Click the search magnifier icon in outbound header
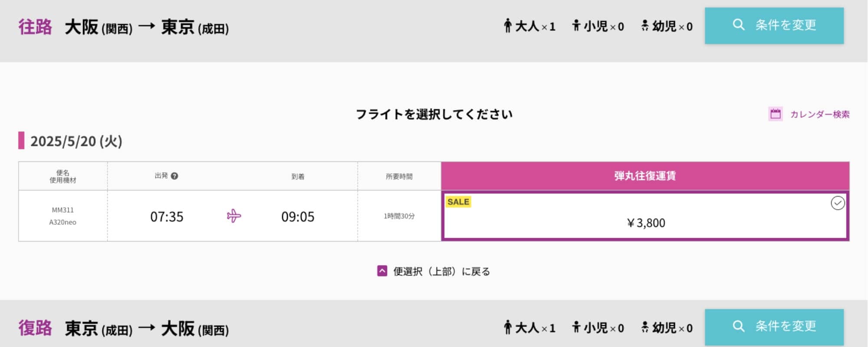868x347 pixels. pyautogui.click(x=738, y=25)
